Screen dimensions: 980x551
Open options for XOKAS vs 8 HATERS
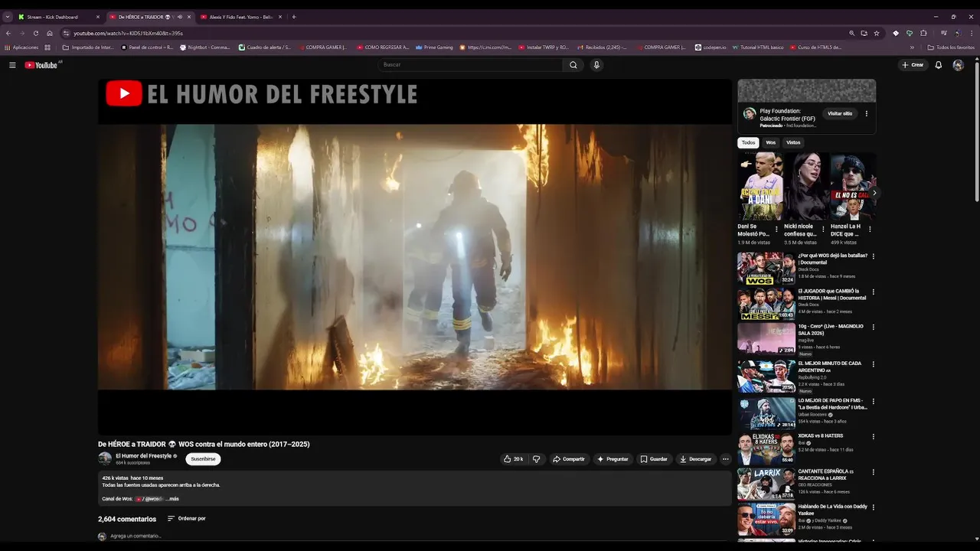873,436
